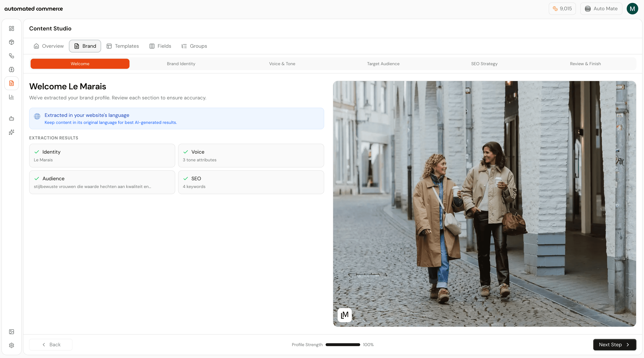Click the 'EXTRACTION RESULTS' label
The image size is (644, 358).
(54, 138)
